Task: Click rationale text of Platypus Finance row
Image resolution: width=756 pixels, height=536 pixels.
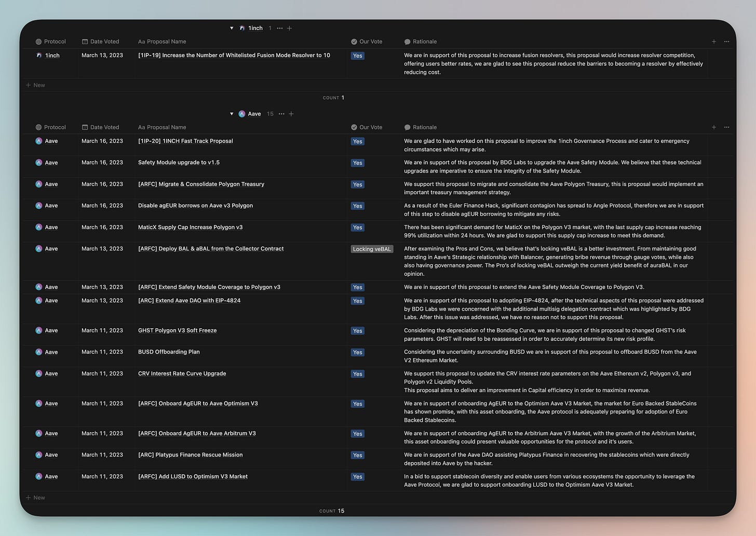Action: pos(547,459)
